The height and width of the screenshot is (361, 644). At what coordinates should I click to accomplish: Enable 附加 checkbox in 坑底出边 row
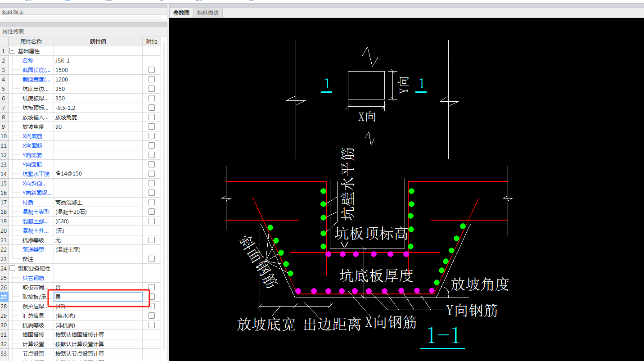(x=152, y=89)
